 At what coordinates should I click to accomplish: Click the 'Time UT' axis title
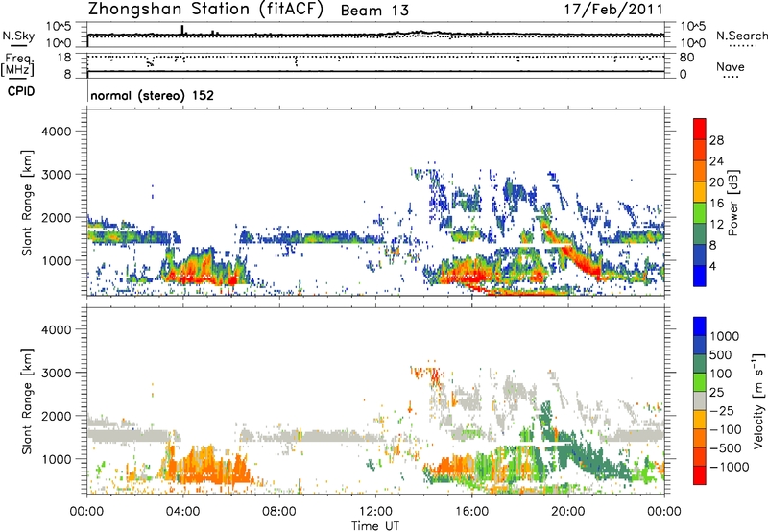pos(375,526)
